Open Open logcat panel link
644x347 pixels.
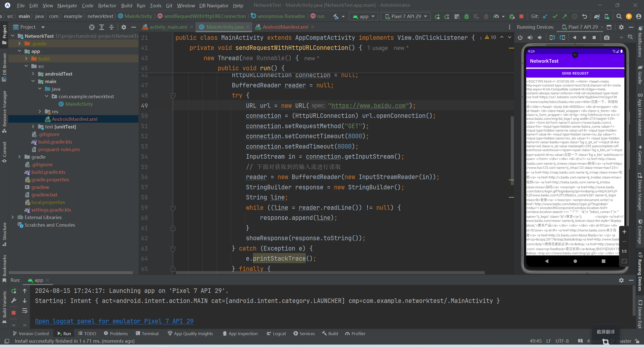[x=113, y=321]
